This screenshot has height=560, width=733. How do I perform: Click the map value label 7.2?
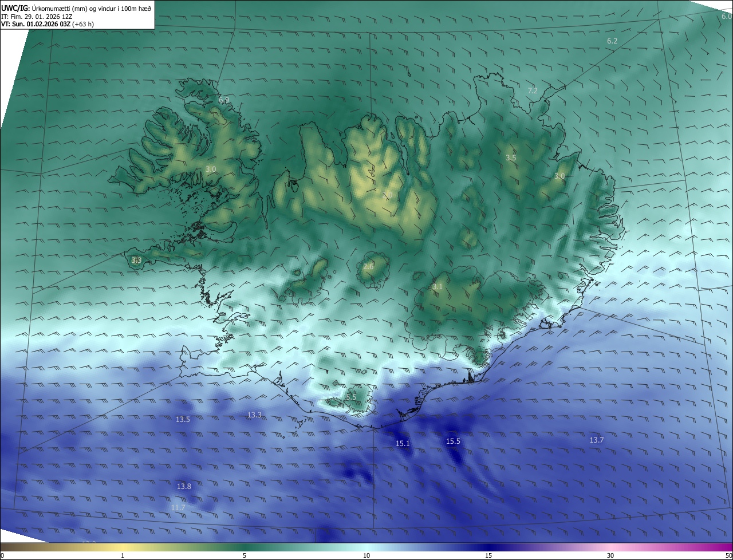533,90
